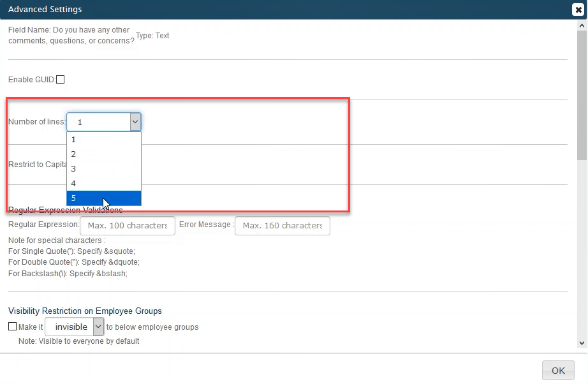Focus the Regular Expression input field

127,226
